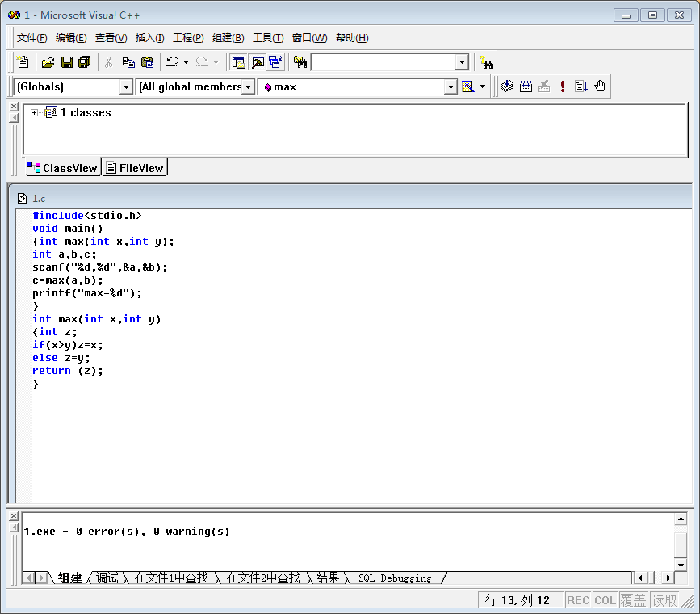This screenshot has width=700, height=614.
Task: Click the Paste clipboard icon
Action: tap(147, 61)
